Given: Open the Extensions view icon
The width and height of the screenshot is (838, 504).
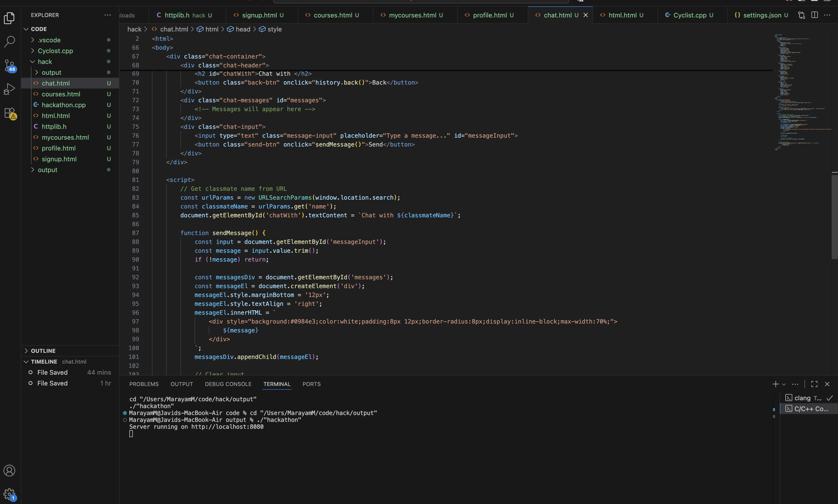Looking at the screenshot, I should [10, 113].
